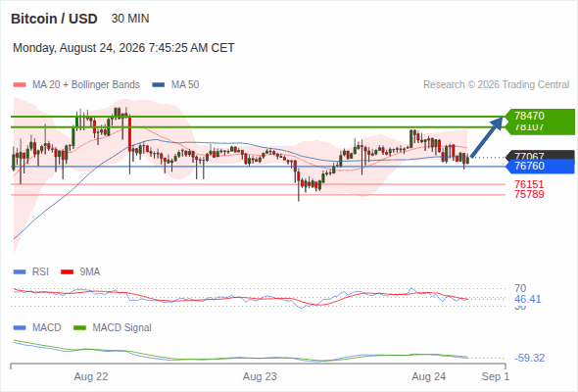Click the MACD value -59.32
Image resolution: width=578 pixels, height=392 pixels.
(529, 358)
